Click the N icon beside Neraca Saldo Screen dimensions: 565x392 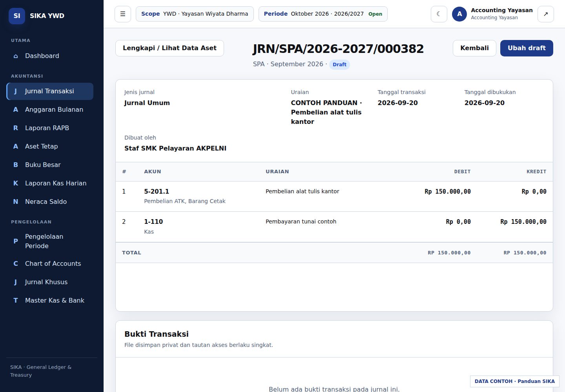tap(16, 202)
